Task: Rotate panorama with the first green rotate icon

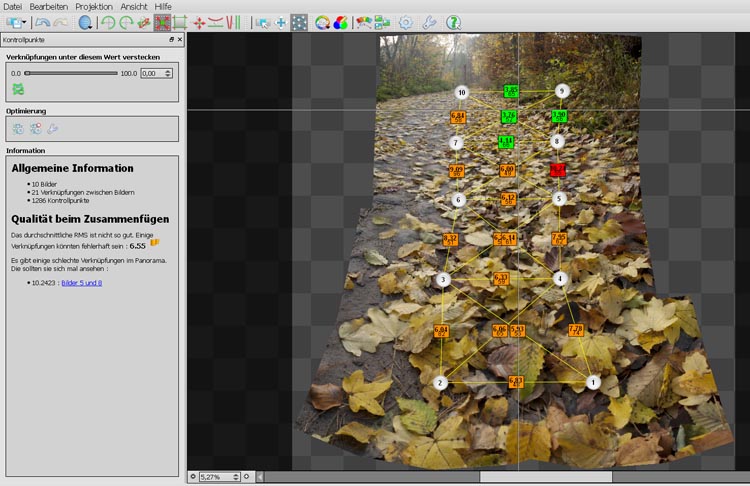Action: 108,21
